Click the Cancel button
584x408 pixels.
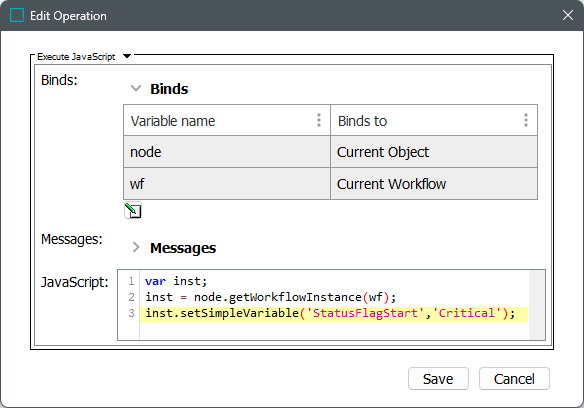(514, 379)
